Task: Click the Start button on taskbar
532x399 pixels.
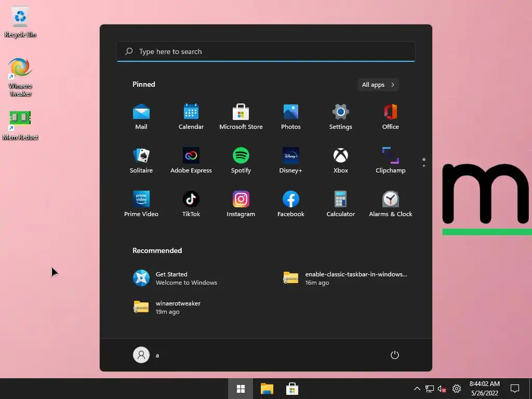Action: tap(241, 389)
